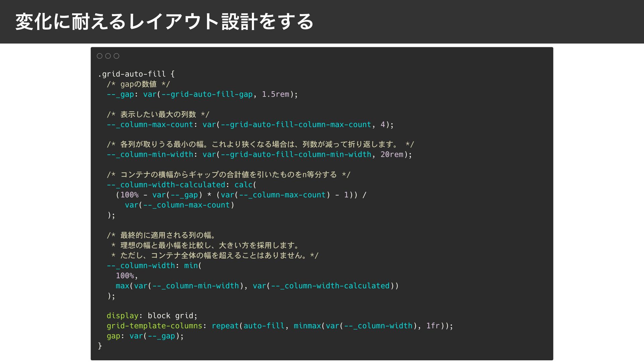The image size is (644, 362).
Task: Click the display property name
Action: pos(122,316)
